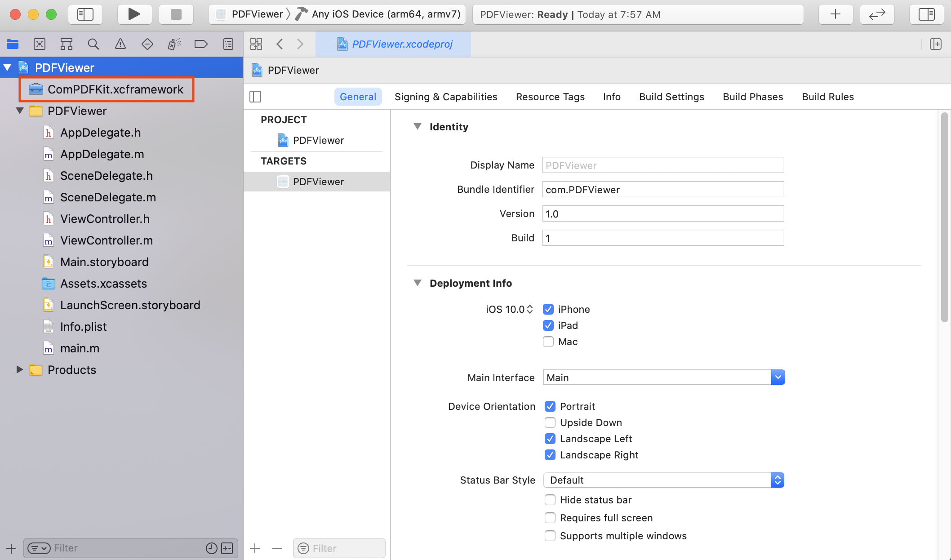This screenshot has width=951, height=560.
Task: Open Signing & Capabilities tab
Action: (445, 97)
